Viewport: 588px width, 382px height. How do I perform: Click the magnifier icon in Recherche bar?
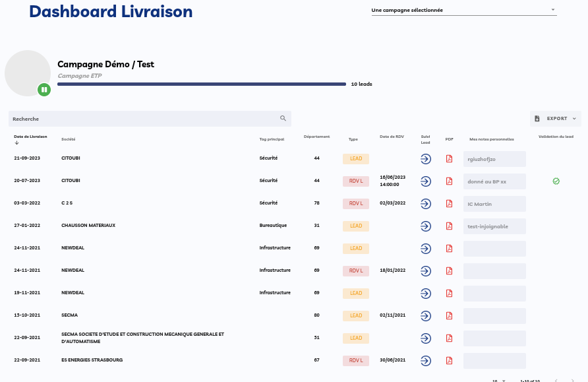click(x=283, y=118)
